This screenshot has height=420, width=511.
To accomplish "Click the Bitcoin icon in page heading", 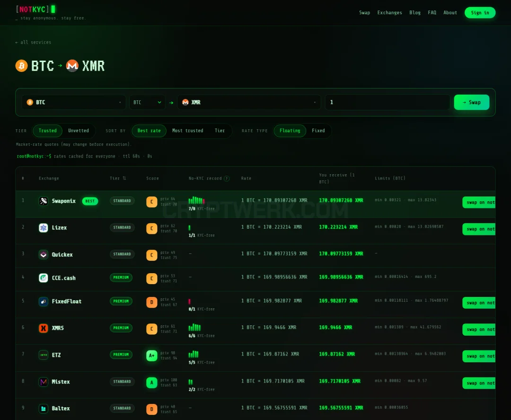I will 21,65.
